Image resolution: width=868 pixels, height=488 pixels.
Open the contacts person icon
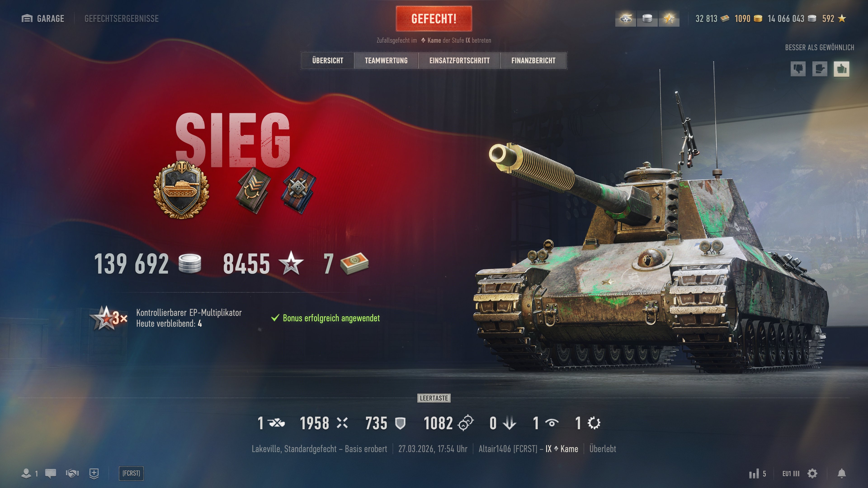click(26, 473)
